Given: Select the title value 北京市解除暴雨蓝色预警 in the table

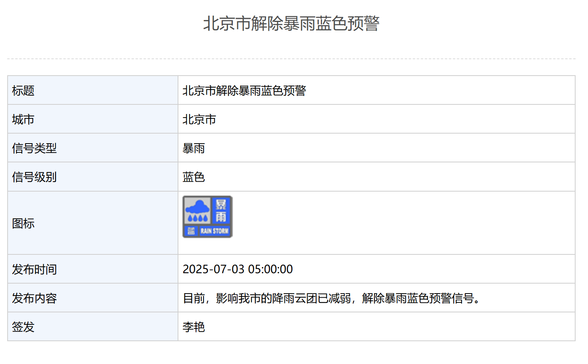Looking at the screenshot, I should [x=244, y=91].
